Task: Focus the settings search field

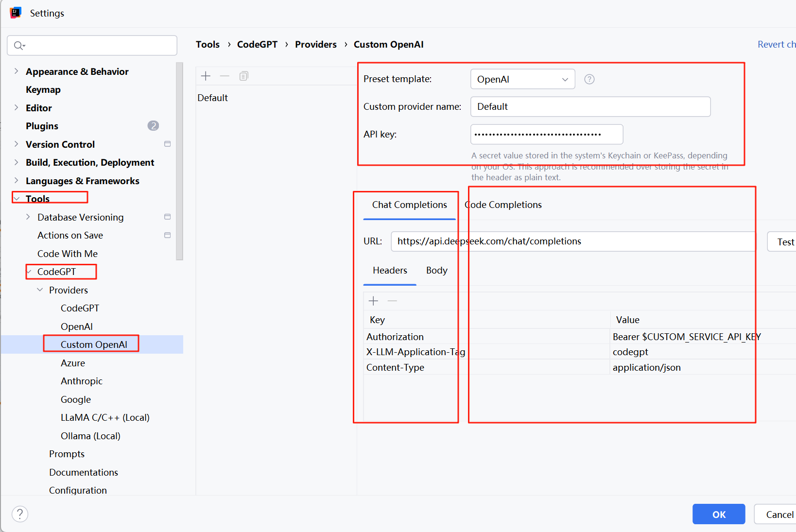Action: click(x=92, y=46)
